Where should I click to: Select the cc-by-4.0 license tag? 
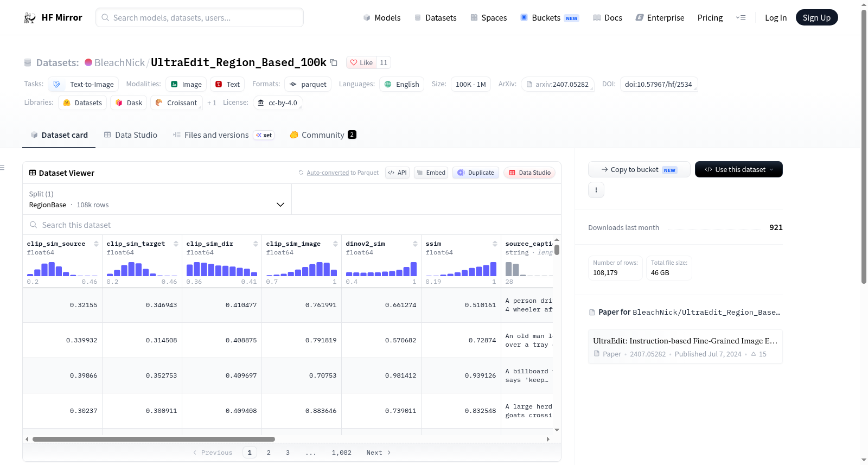pos(278,103)
